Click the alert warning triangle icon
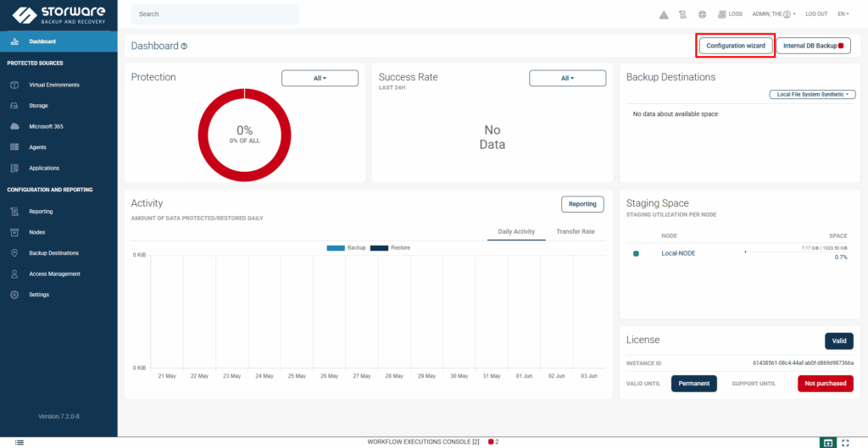This screenshot has width=868, height=448. (x=664, y=14)
